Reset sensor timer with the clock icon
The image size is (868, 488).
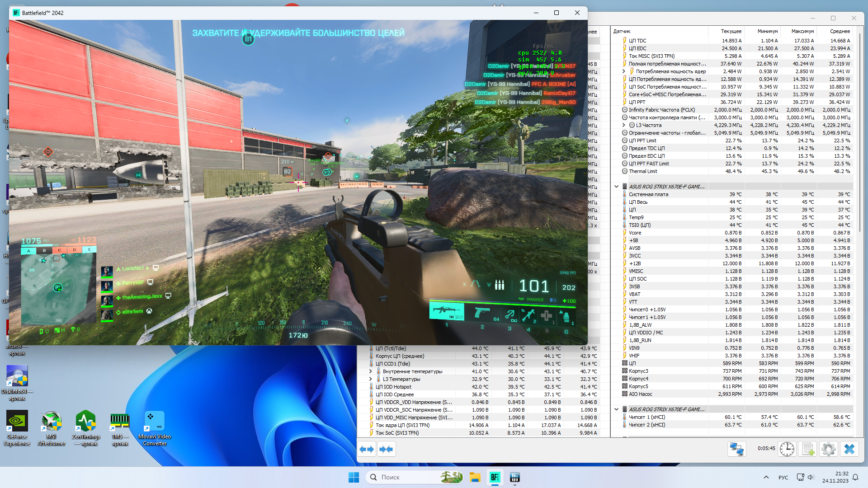787,449
